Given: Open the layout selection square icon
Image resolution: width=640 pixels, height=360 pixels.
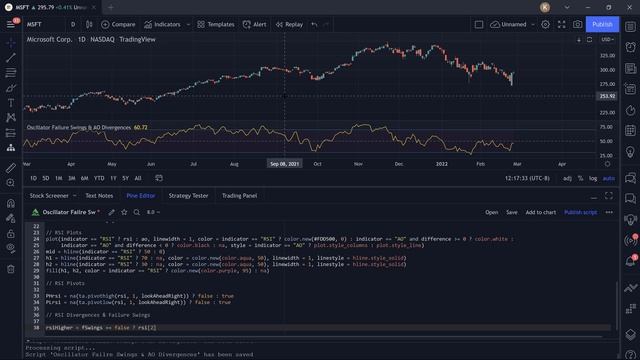Looking at the screenshot, I should tap(479, 24).
